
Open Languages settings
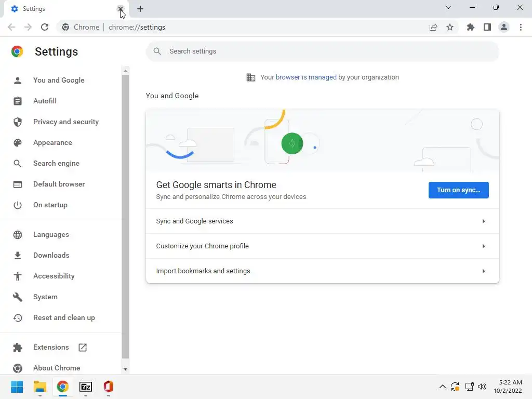pyautogui.click(x=51, y=234)
